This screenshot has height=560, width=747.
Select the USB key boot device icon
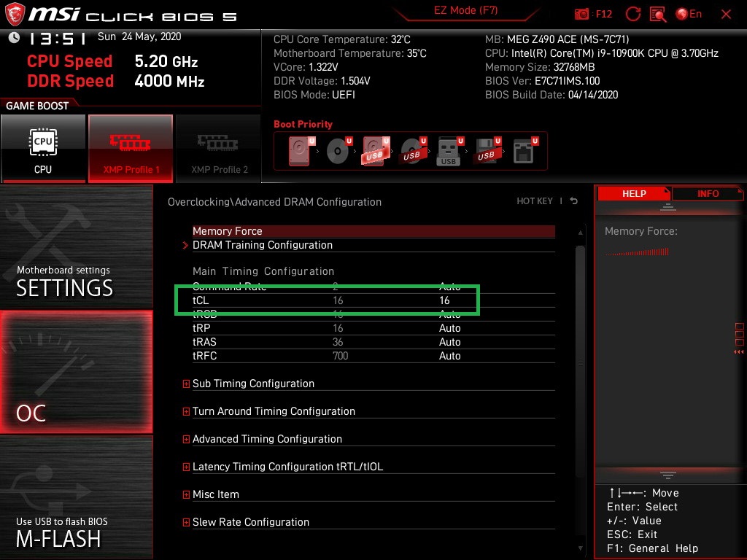[449, 151]
